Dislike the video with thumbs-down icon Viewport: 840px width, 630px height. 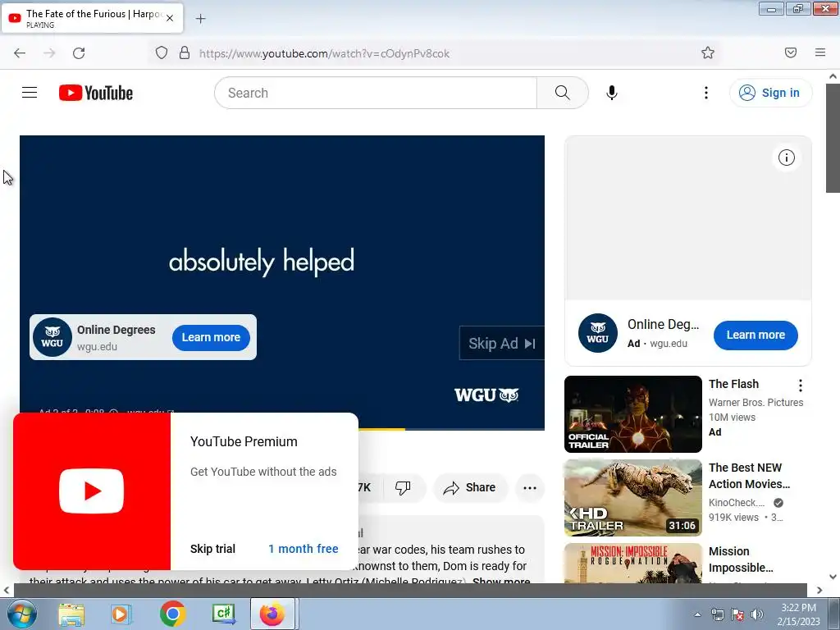click(x=403, y=487)
